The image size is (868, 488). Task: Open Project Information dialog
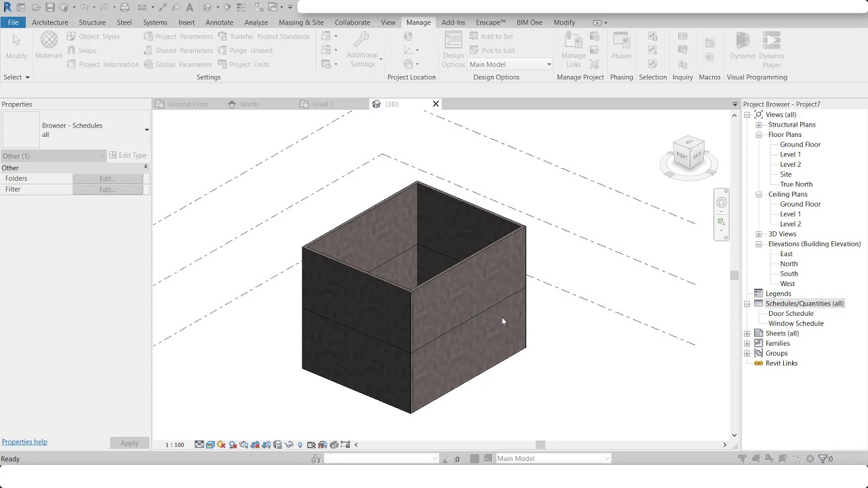click(x=103, y=64)
